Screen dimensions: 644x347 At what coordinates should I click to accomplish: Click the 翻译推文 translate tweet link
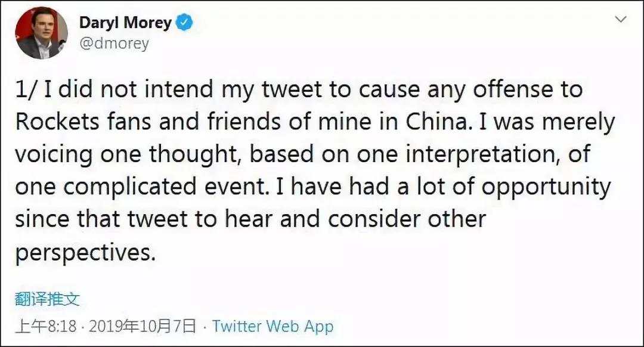point(47,299)
